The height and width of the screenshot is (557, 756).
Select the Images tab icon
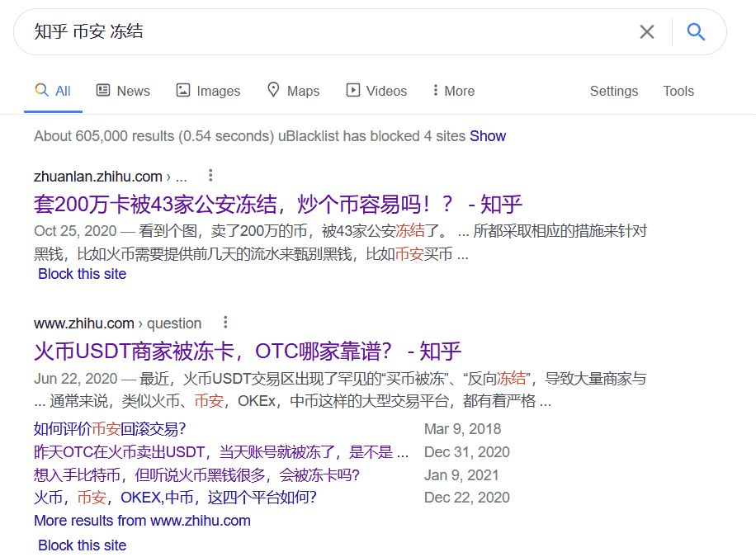point(181,90)
